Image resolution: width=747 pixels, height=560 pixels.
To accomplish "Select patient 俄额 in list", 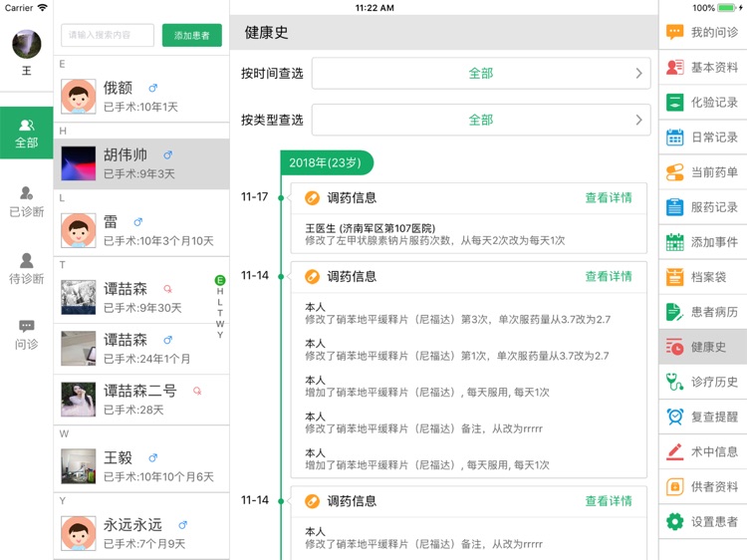I will point(141,97).
